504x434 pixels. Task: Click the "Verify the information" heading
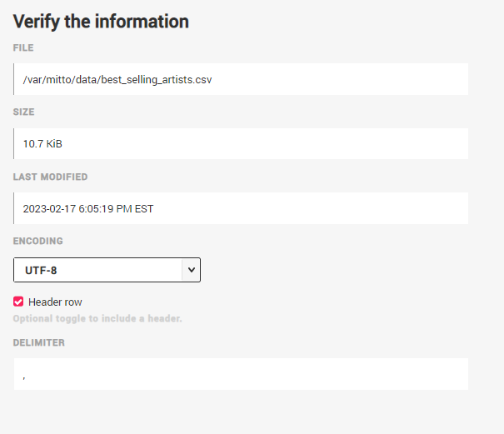[x=101, y=22]
